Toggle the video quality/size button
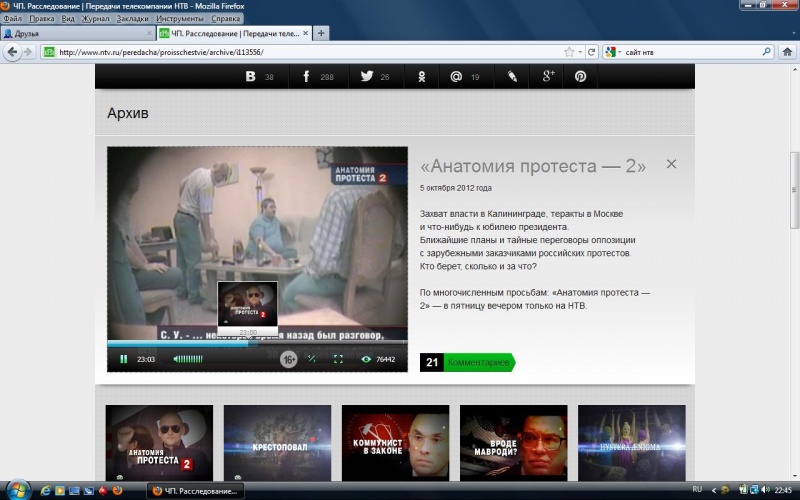Image resolution: width=800 pixels, height=500 pixels. coord(312,359)
